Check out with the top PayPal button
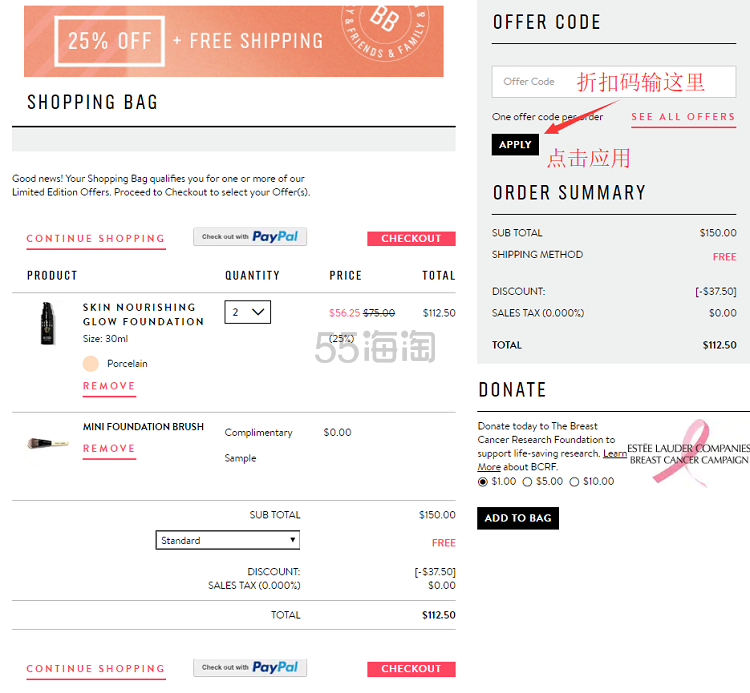 coord(250,237)
